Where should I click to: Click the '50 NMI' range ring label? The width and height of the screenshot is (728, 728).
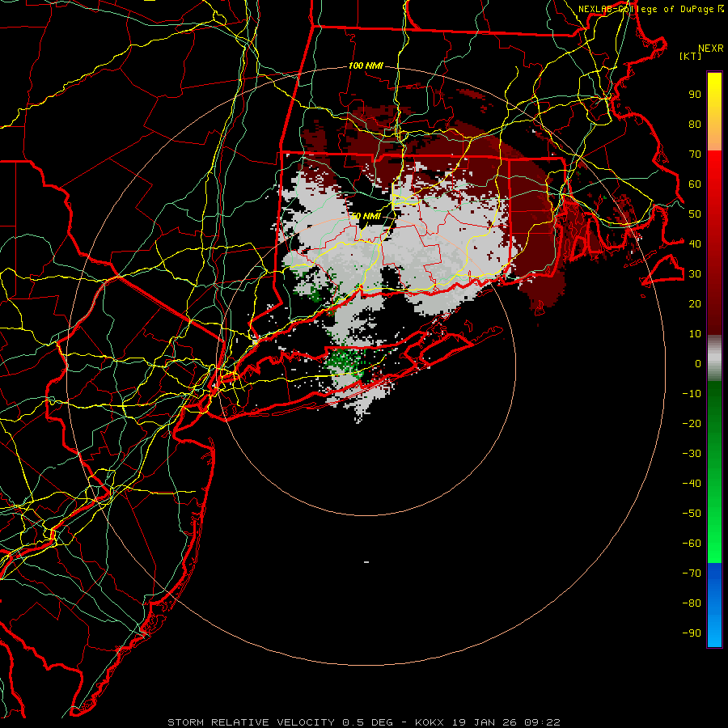click(366, 216)
